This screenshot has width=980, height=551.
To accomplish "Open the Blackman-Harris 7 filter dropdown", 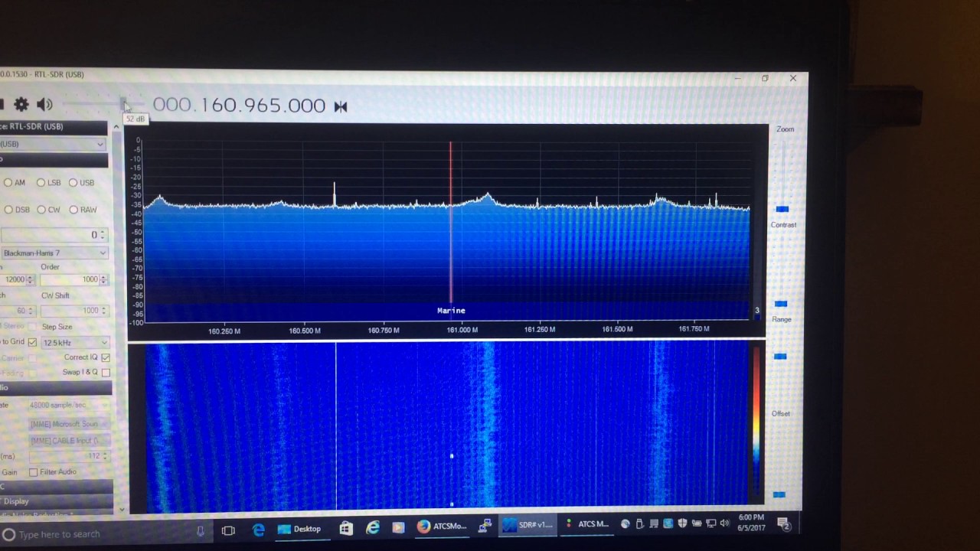I will 54,253.
